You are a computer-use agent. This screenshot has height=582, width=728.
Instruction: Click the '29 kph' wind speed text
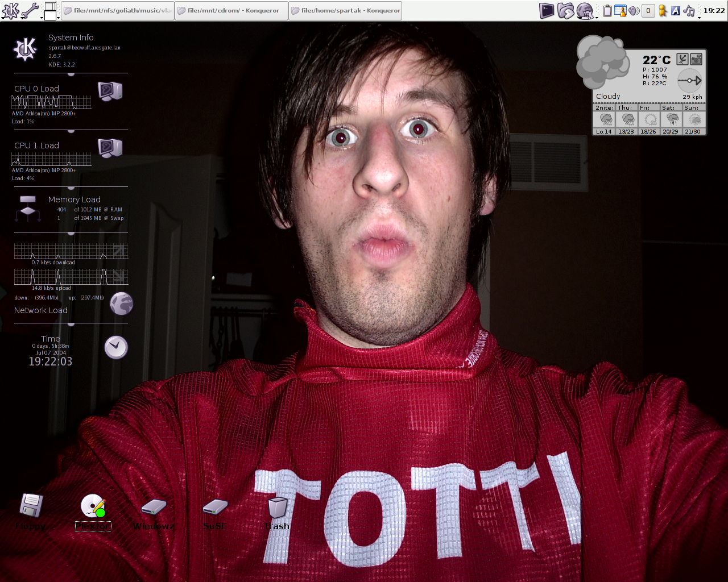click(692, 97)
